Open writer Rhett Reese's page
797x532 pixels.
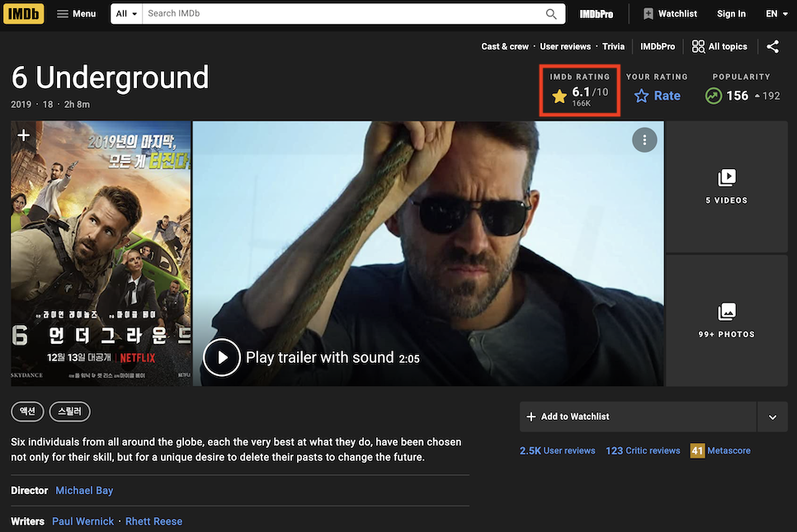[x=153, y=521]
